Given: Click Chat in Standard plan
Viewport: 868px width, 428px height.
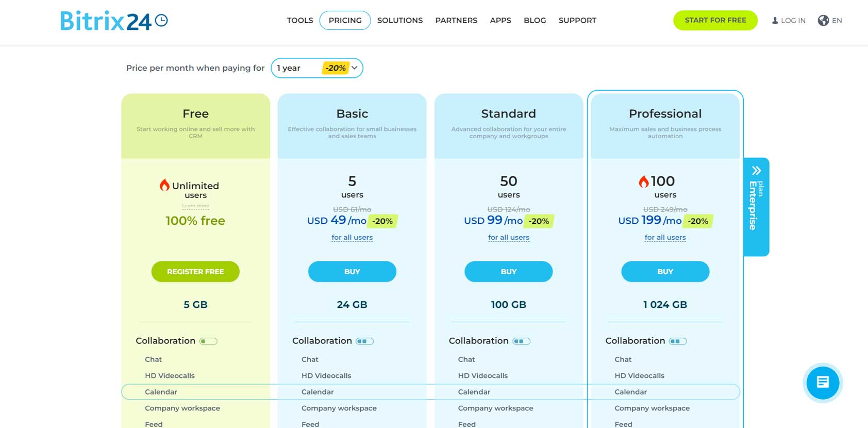Looking at the screenshot, I should 466,359.
